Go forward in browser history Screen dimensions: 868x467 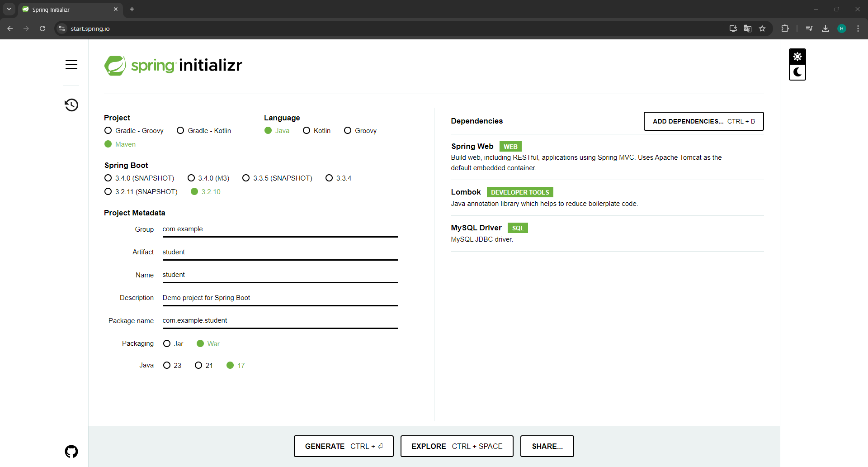tap(26, 29)
